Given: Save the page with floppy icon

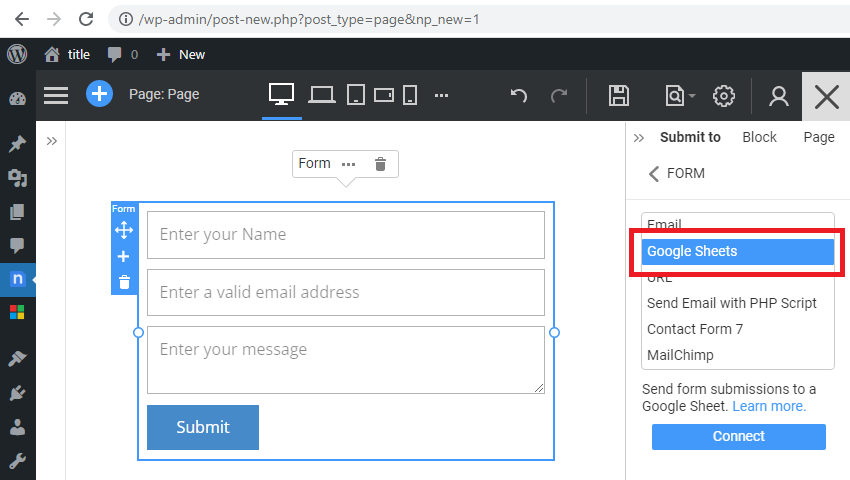Looking at the screenshot, I should [x=619, y=95].
